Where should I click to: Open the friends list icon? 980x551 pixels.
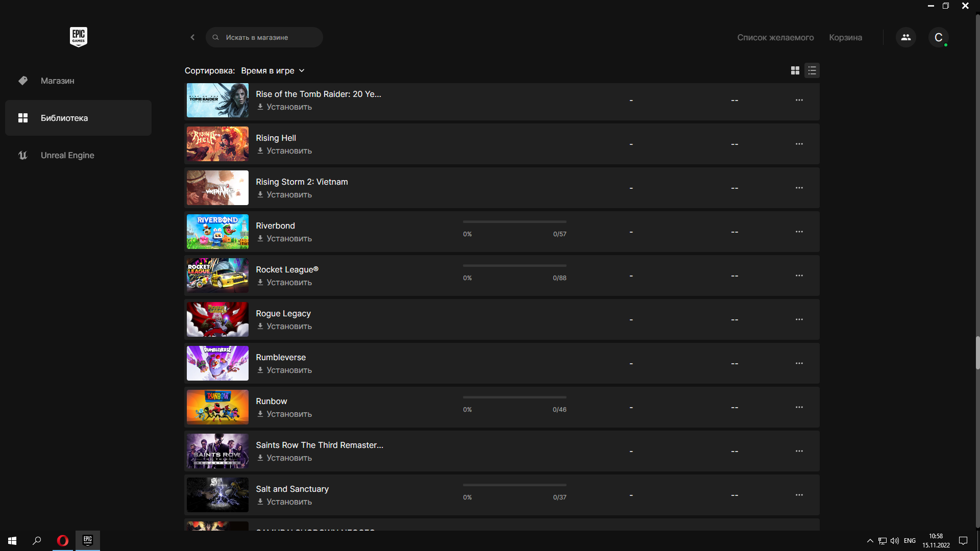pyautogui.click(x=906, y=37)
